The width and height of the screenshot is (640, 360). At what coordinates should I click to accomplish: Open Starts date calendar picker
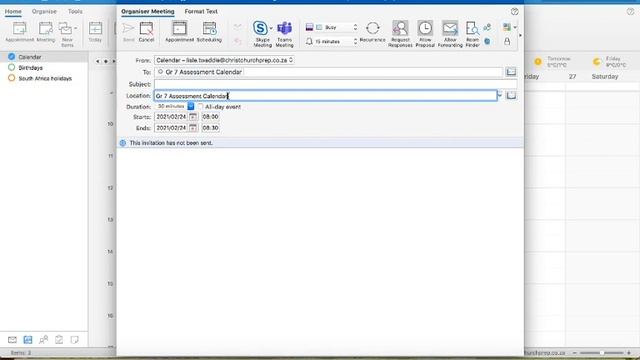pyautogui.click(x=193, y=117)
